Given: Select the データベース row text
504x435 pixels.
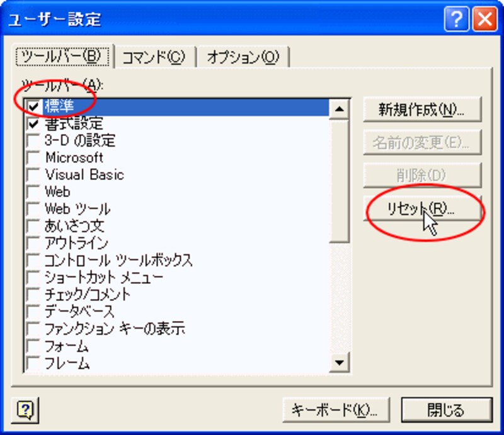Looking at the screenshot, I should [79, 312].
